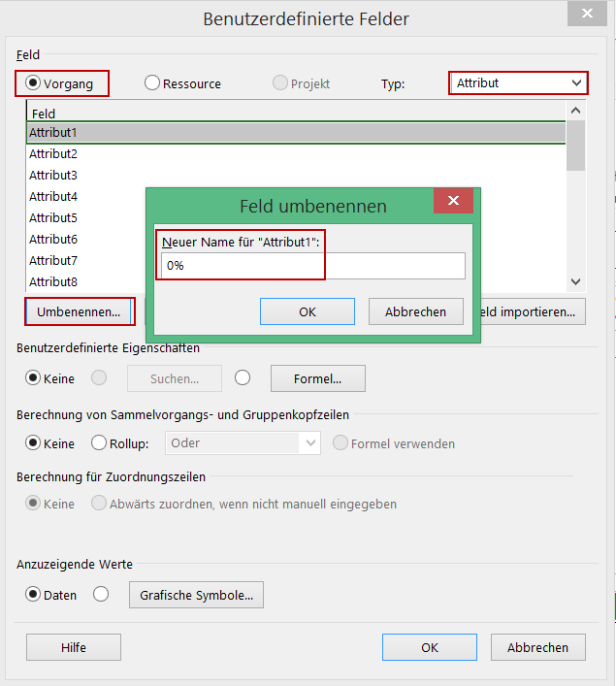Click the help question mark icon
Screen dimensions: 616x686
click(542, 15)
